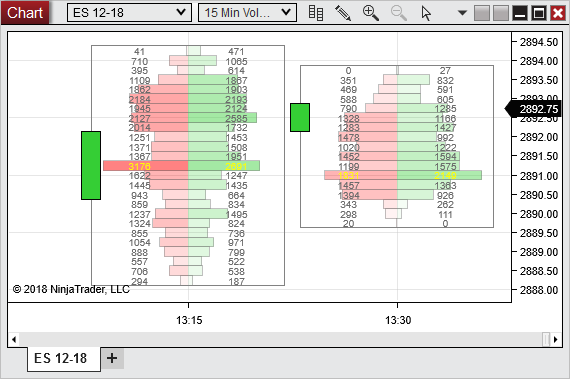Click the second gray window-link square
The width and height of the screenshot is (570, 379).
(501, 13)
